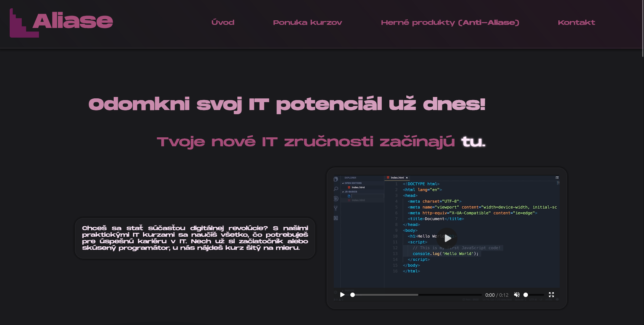Click the video volume slider
644x325 pixels.
click(534, 295)
